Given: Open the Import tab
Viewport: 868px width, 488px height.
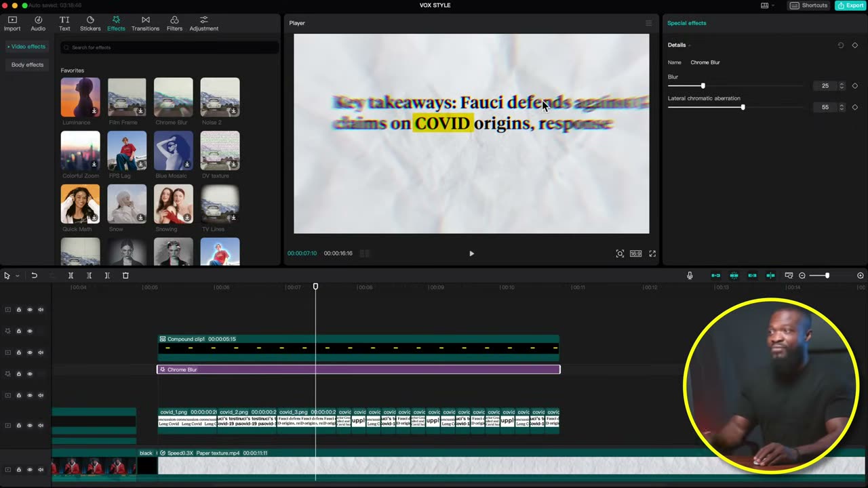Looking at the screenshot, I should click(12, 24).
